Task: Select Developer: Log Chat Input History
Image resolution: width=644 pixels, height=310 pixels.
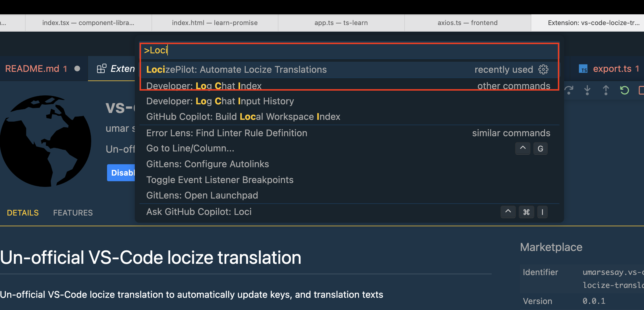Action: pos(349,101)
